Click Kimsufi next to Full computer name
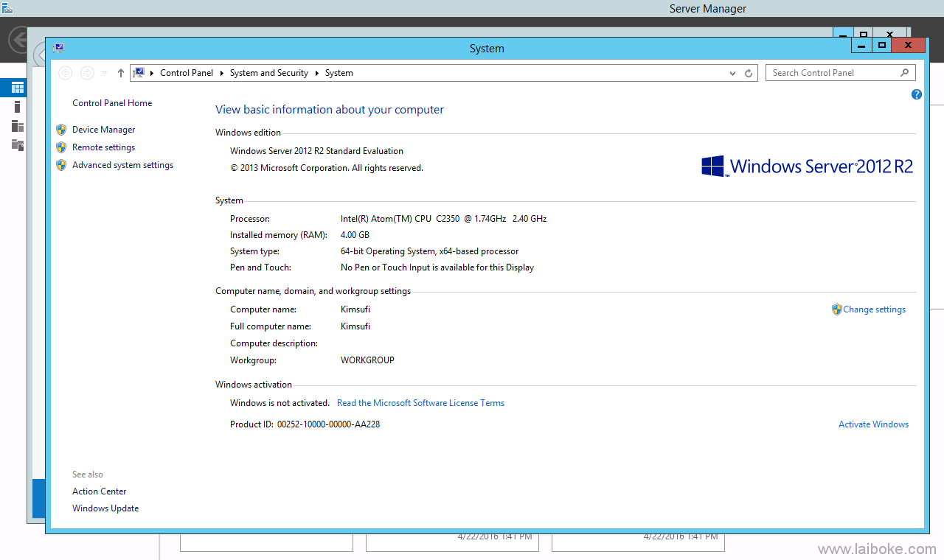 point(355,326)
